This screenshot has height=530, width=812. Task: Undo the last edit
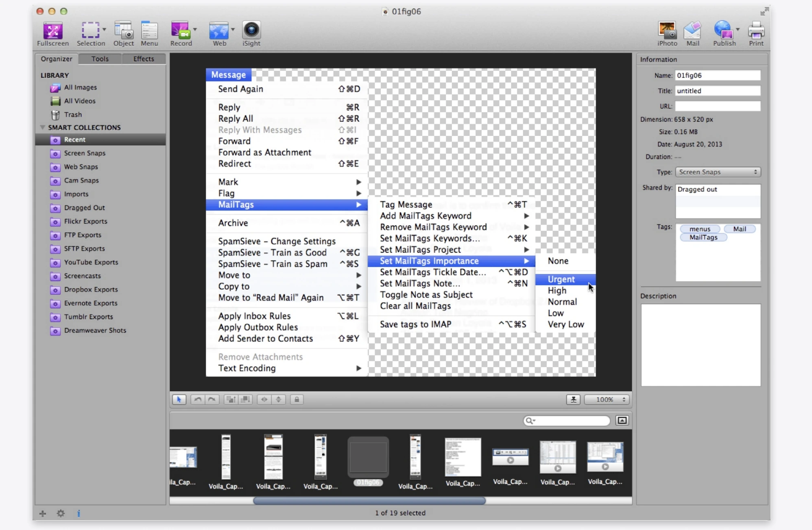(x=198, y=399)
